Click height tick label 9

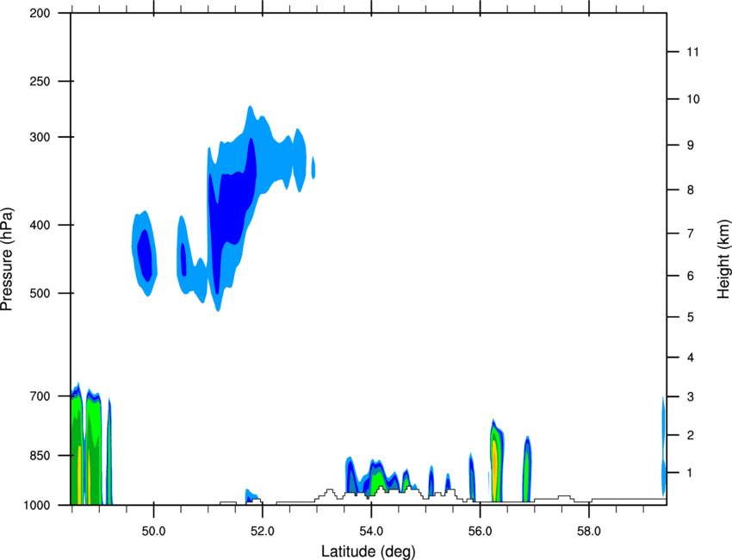691,146
